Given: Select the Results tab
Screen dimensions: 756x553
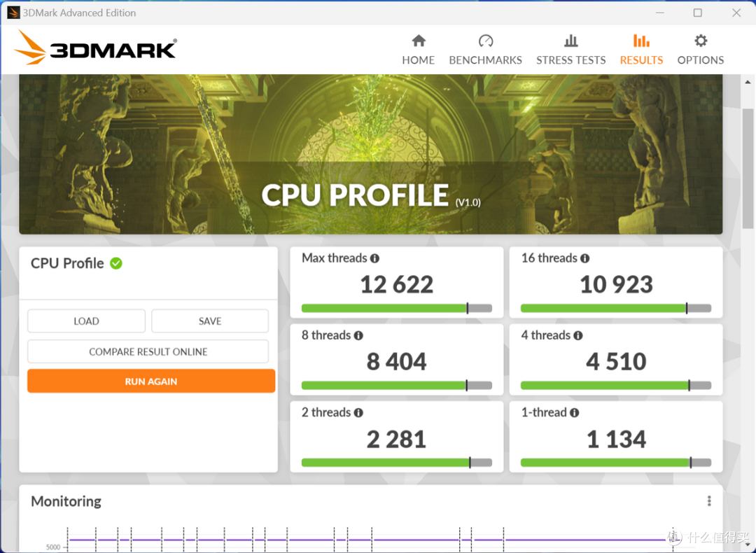Looking at the screenshot, I should 641,50.
